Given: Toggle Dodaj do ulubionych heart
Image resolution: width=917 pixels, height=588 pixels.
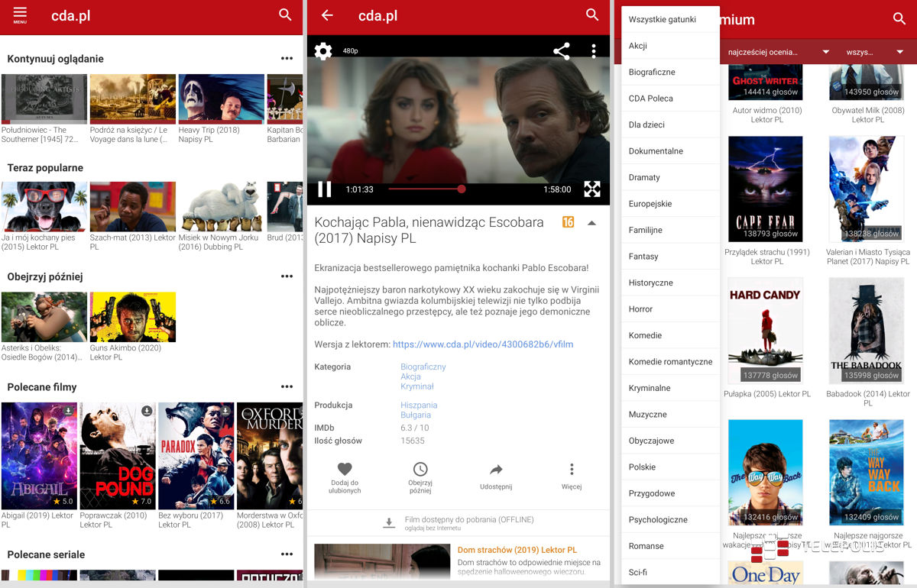Looking at the screenshot, I should click(345, 476).
